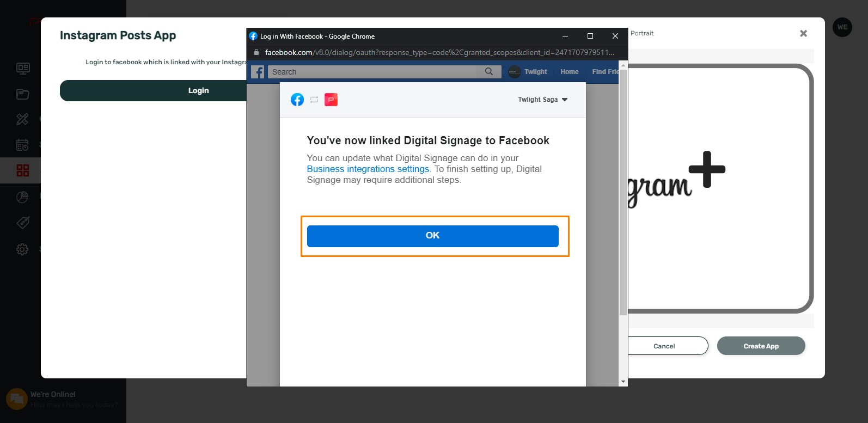
Task: Close the Log in With Facebook popup
Action: (615, 36)
